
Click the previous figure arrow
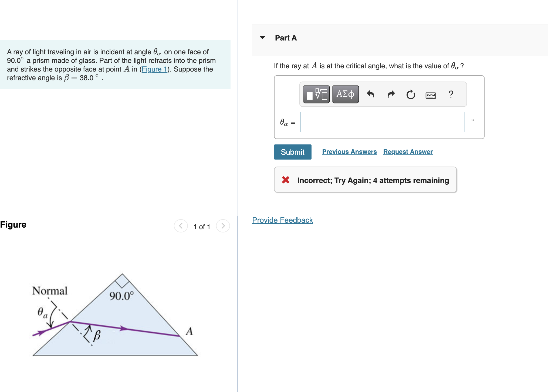tap(180, 226)
